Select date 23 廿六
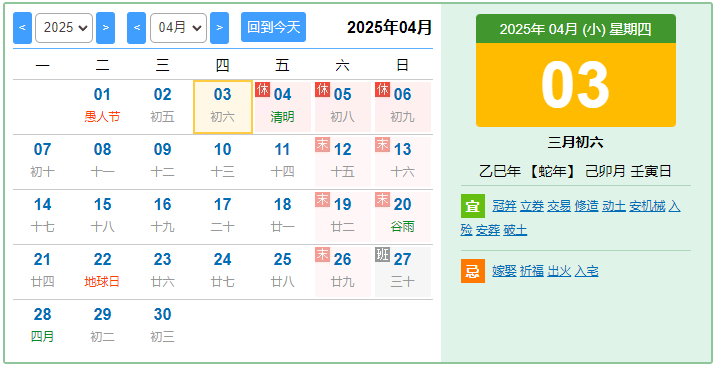This screenshot has width=716, height=367. click(x=163, y=272)
